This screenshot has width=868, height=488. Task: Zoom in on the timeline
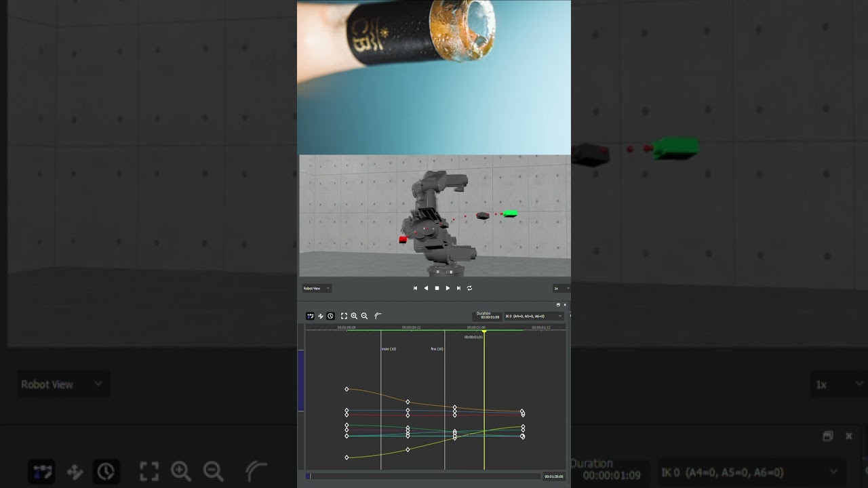354,316
